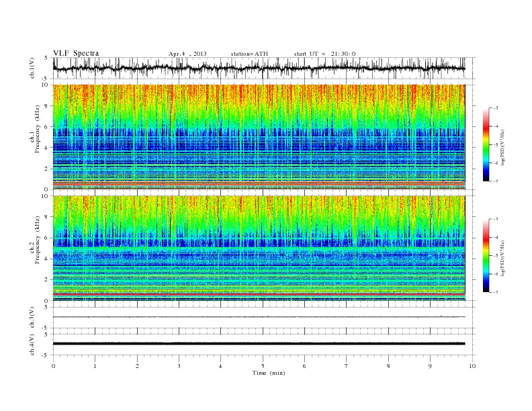Click the ch.3 voltage waveform trace
Screen dimensions: 532x411
tap(259, 317)
